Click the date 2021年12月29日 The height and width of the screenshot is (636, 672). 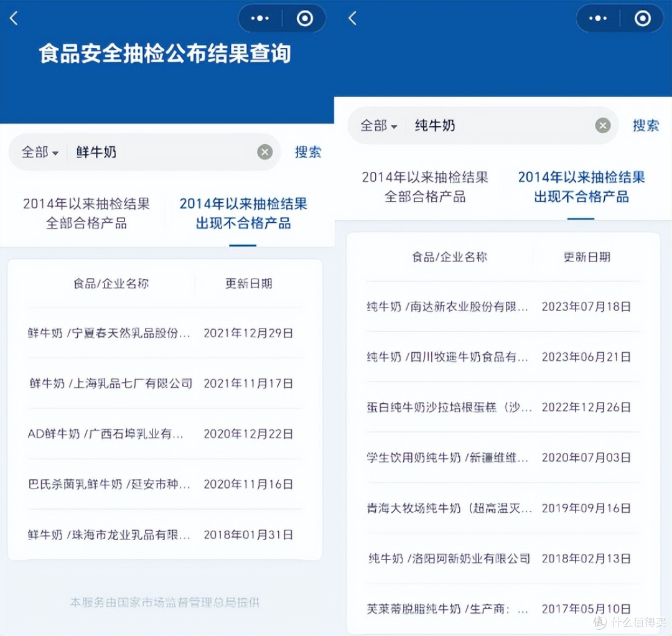tap(248, 333)
